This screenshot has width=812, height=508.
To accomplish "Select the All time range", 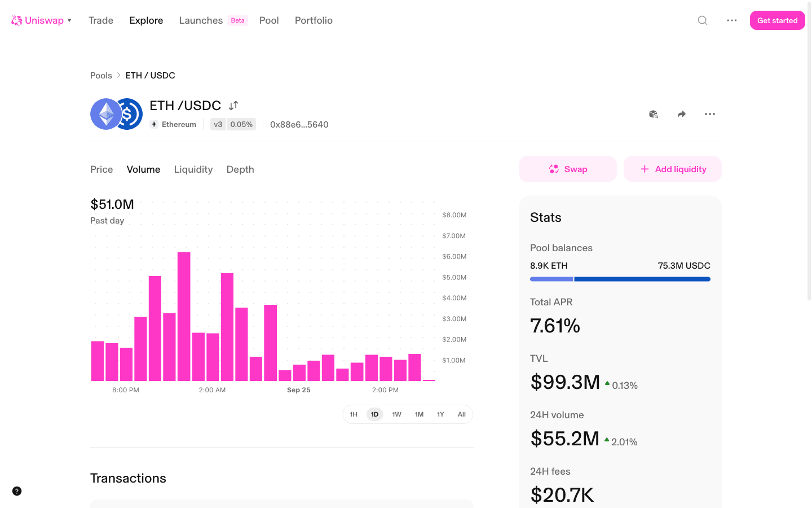I will click(x=462, y=414).
